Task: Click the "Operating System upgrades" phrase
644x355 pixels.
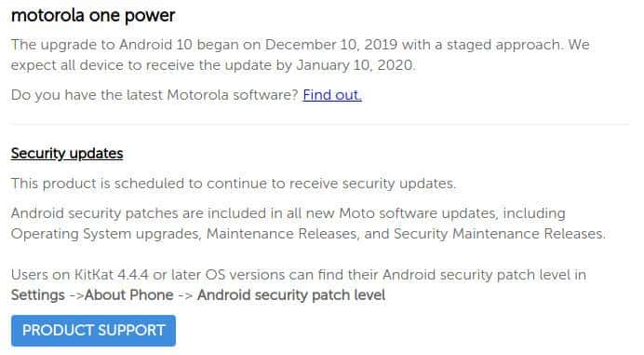Action: tap(105, 234)
